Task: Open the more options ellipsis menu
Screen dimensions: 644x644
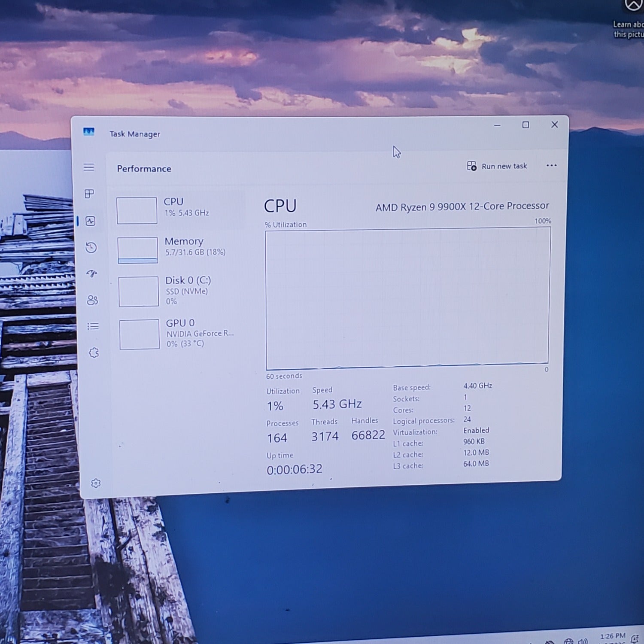Action: coord(552,166)
